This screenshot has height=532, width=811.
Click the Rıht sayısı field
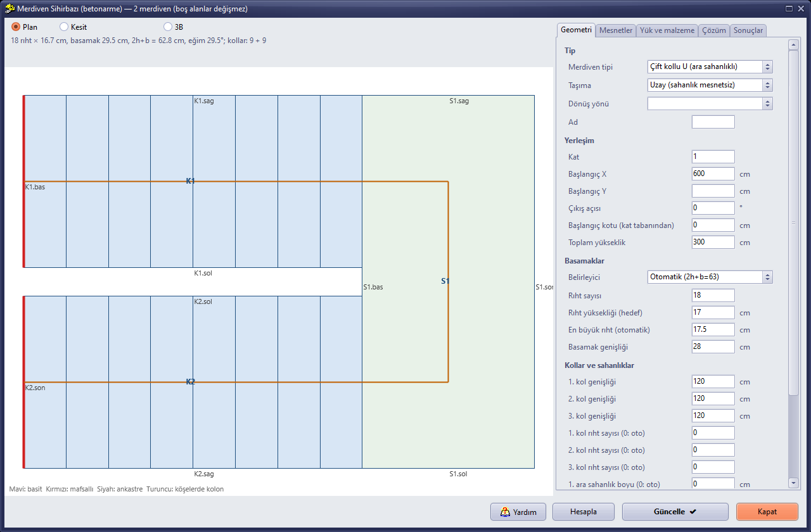tap(713, 295)
